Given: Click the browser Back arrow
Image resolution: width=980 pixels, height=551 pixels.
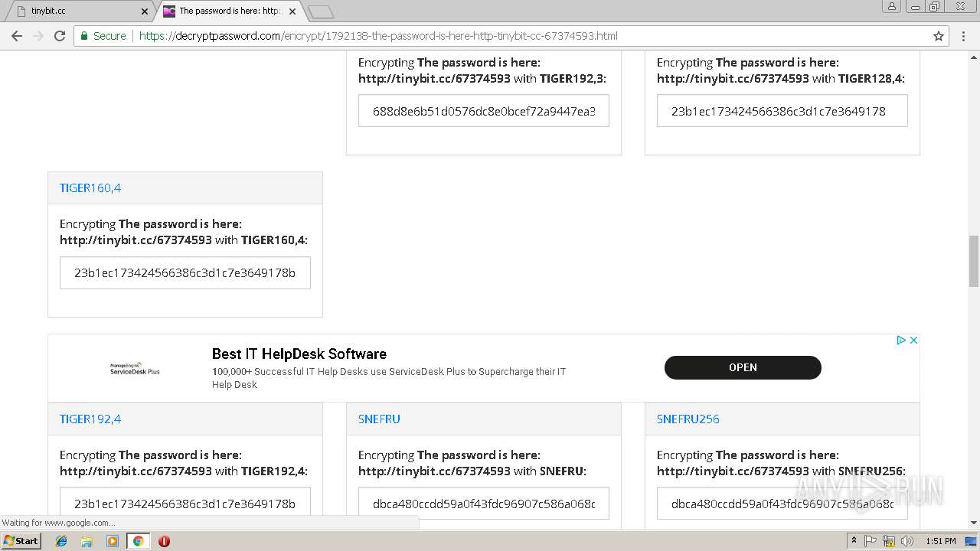Looking at the screenshot, I should click(17, 36).
